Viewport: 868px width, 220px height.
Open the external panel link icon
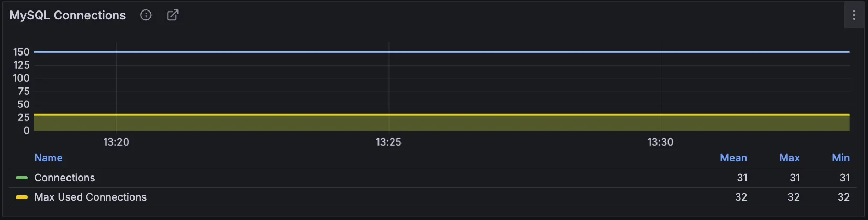172,15
